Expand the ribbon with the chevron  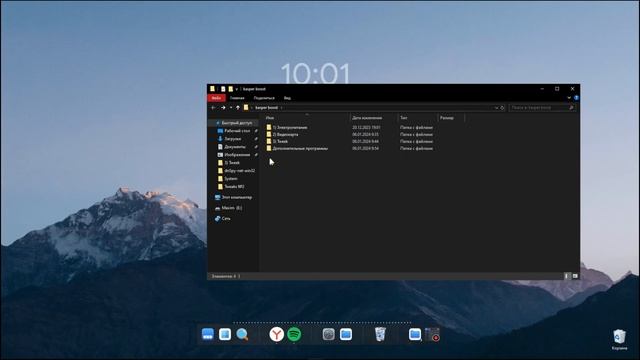(x=569, y=98)
